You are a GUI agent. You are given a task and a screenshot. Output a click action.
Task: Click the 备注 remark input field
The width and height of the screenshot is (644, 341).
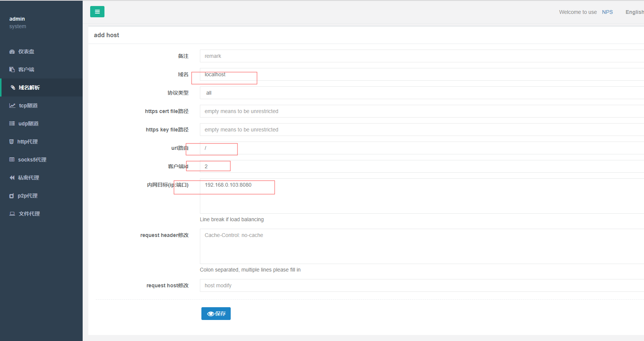422,56
